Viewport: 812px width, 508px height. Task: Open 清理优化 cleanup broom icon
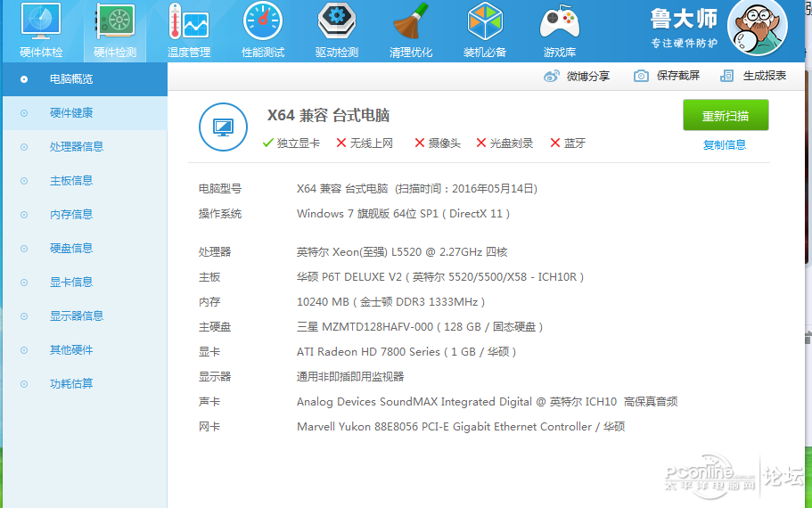click(x=411, y=21)
